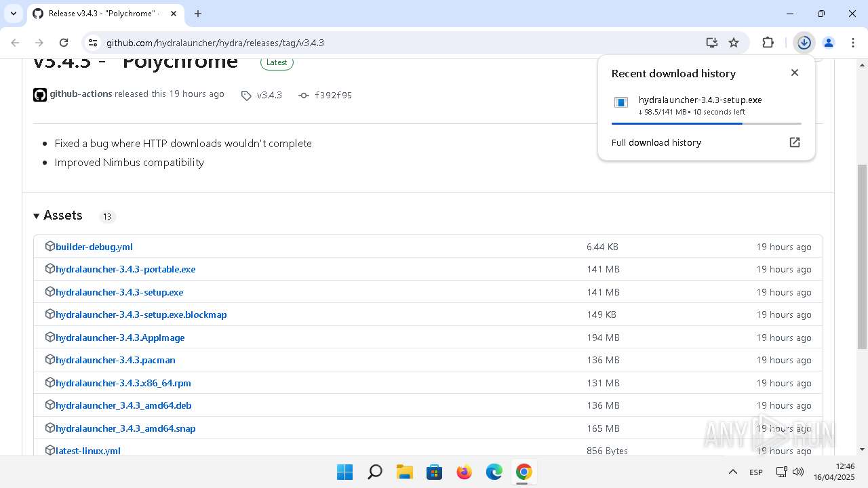Click Full download history text
Viewport: 868px width, 488px height.
[x=656, y=142]
